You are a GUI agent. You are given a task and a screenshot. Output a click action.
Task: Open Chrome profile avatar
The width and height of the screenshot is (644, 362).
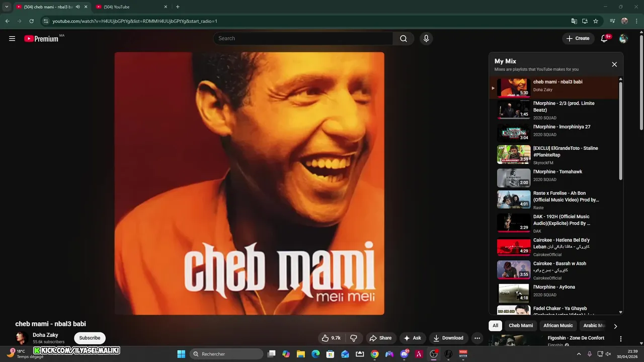click(624, 21)
